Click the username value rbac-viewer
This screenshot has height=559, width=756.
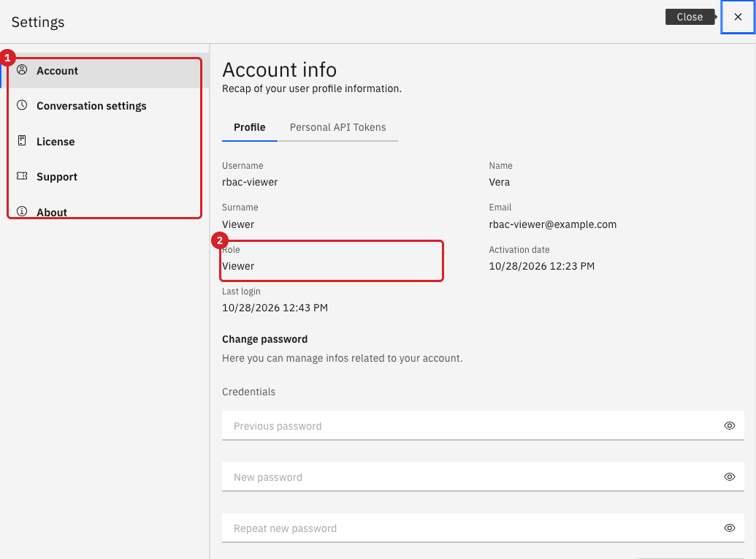pyautogui.click(x=250, y=182)
